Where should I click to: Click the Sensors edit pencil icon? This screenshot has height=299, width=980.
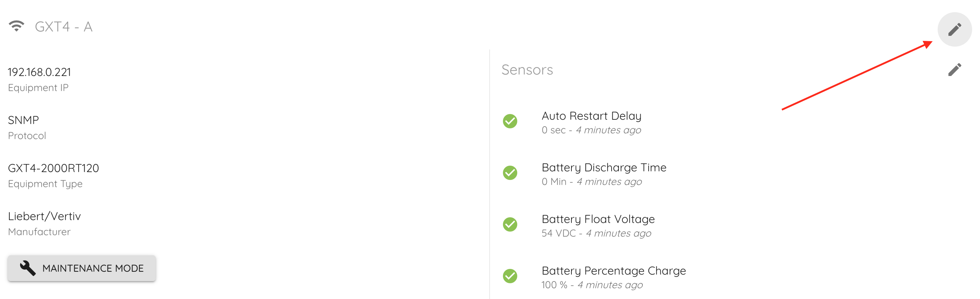click(x=954, y=70)
